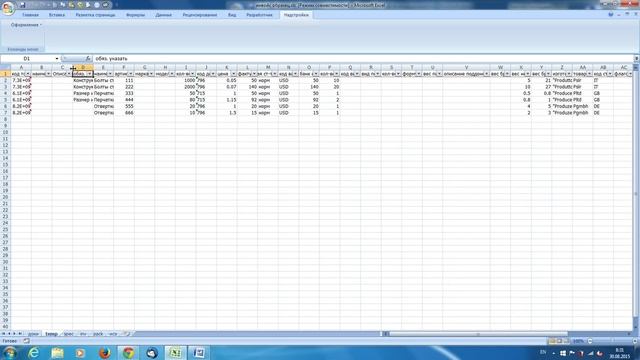Select the USD cell in row 2
Image resolution: width=640 pixels, height=360 pixels.
(x=289, y=80)
